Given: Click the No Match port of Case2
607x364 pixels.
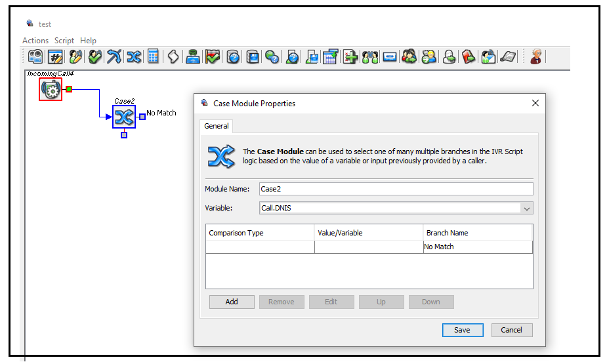Looking at the screenshot, I should click(142, 117).
